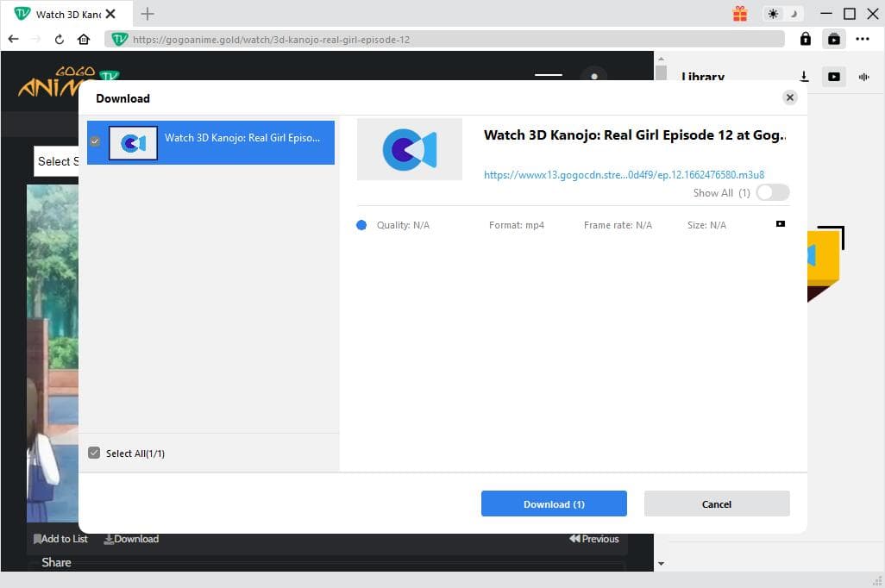Screen dimensions: 885x588
Task: Show the video library tab icon
Action: [x=833, y=77]
